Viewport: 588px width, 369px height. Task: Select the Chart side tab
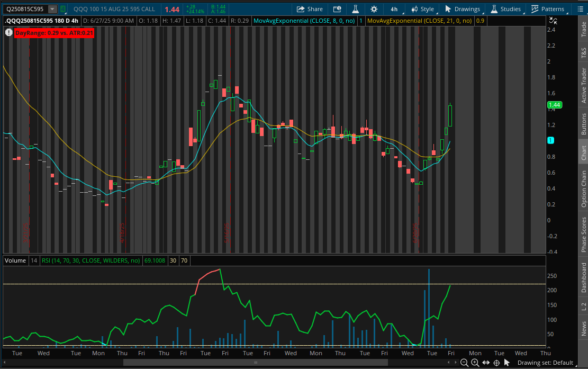(583, 152)
